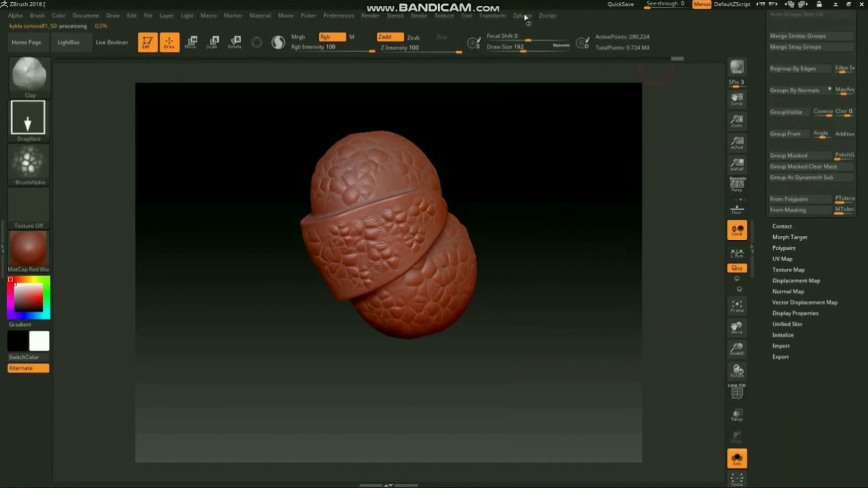This screenshot has height=488, width=868.
Task: Click the Move view icon
Action: pyautogui.click(x=737, y=328)
